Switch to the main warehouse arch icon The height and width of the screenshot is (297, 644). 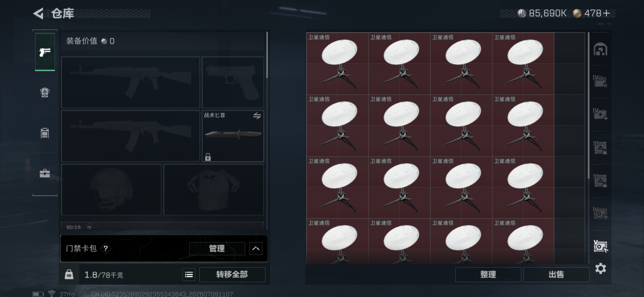[x=600, y=50]
